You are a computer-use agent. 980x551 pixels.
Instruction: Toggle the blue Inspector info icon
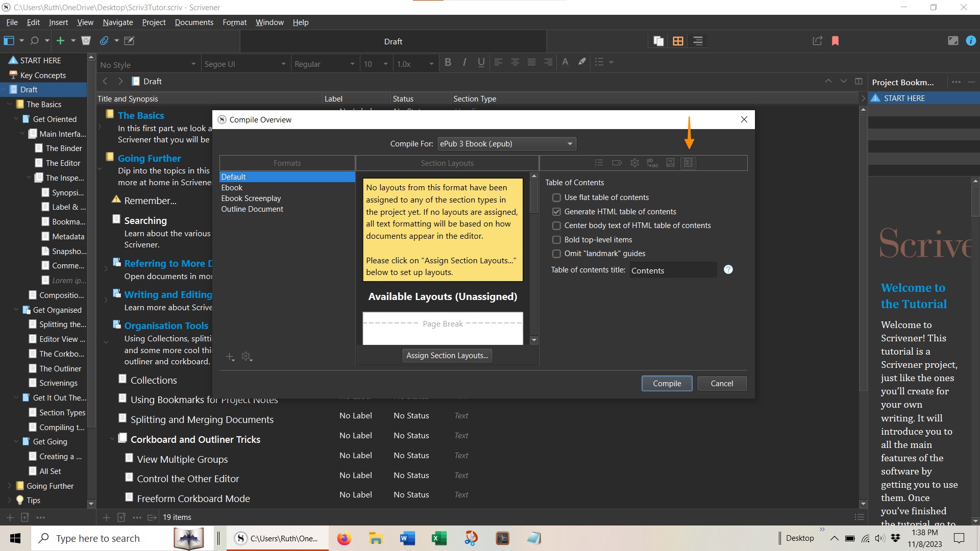(971, 41)
